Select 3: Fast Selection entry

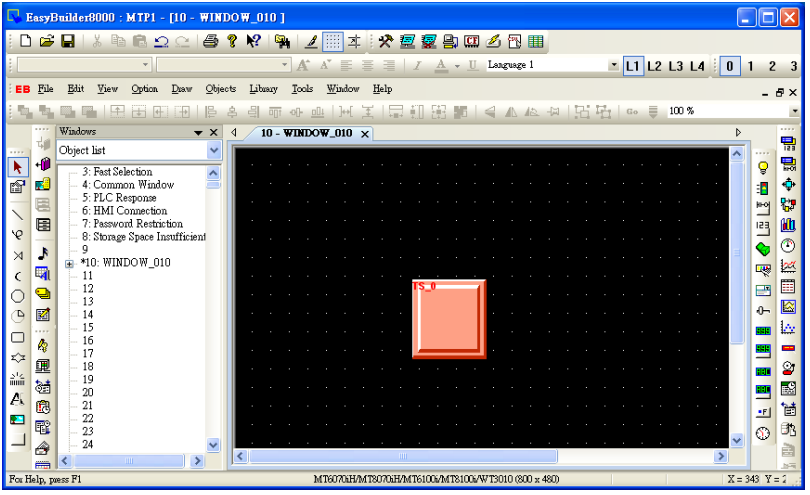[x=117, y=172]
